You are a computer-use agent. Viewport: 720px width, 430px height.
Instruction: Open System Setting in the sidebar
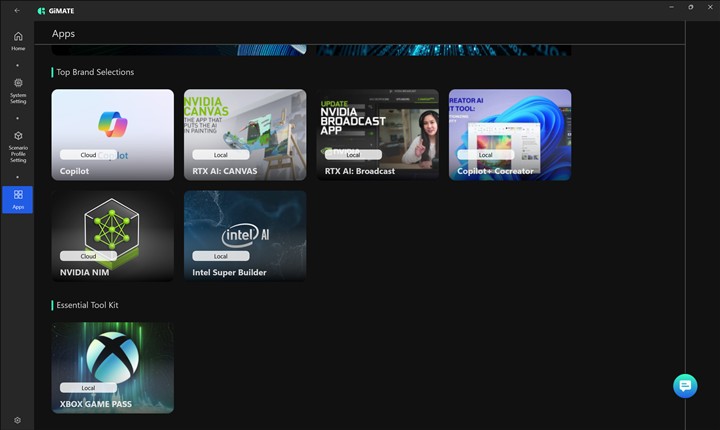click(x=18, y=90)
